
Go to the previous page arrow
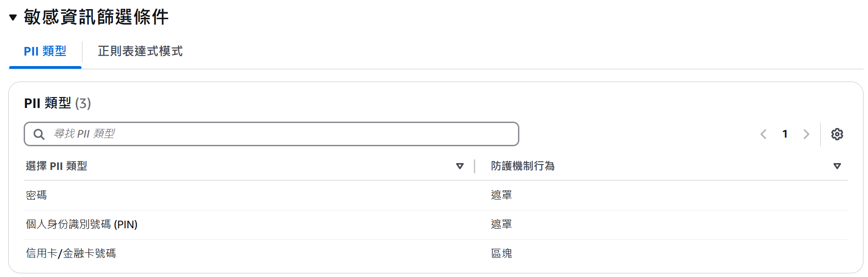(x=763, y=134)
